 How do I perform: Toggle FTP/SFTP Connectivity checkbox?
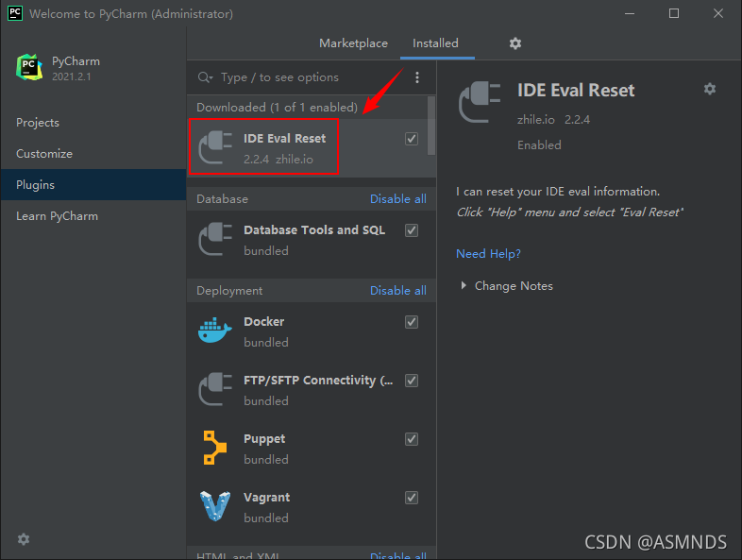412,381
